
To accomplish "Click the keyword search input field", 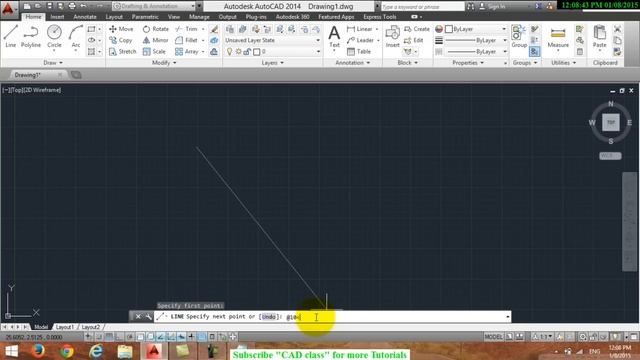I will [423, 7].
